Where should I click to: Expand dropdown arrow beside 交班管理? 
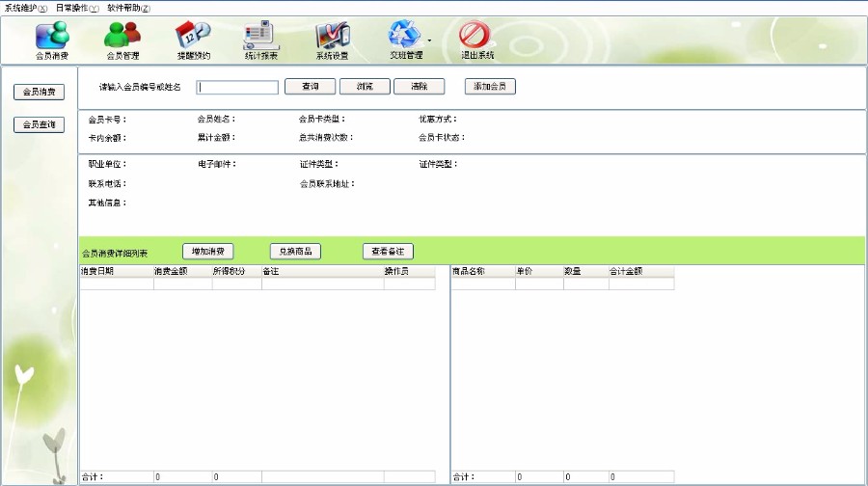429,40
